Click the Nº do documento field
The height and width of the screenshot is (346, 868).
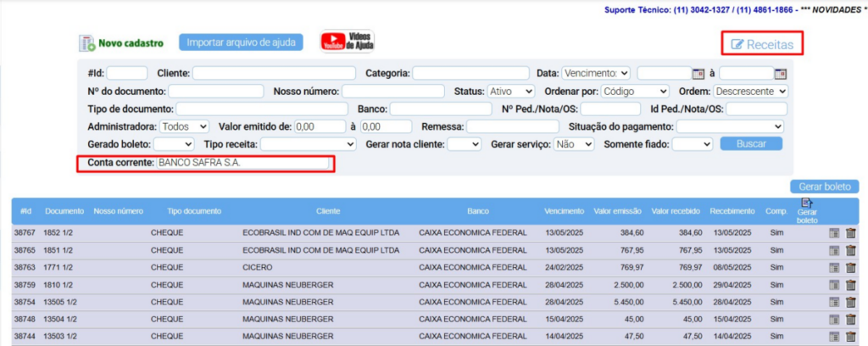pyautogui.click(x=216, y=91)
